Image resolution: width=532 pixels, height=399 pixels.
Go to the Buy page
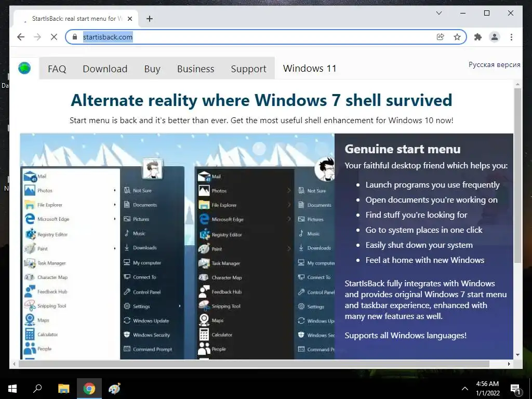[152, 69]
